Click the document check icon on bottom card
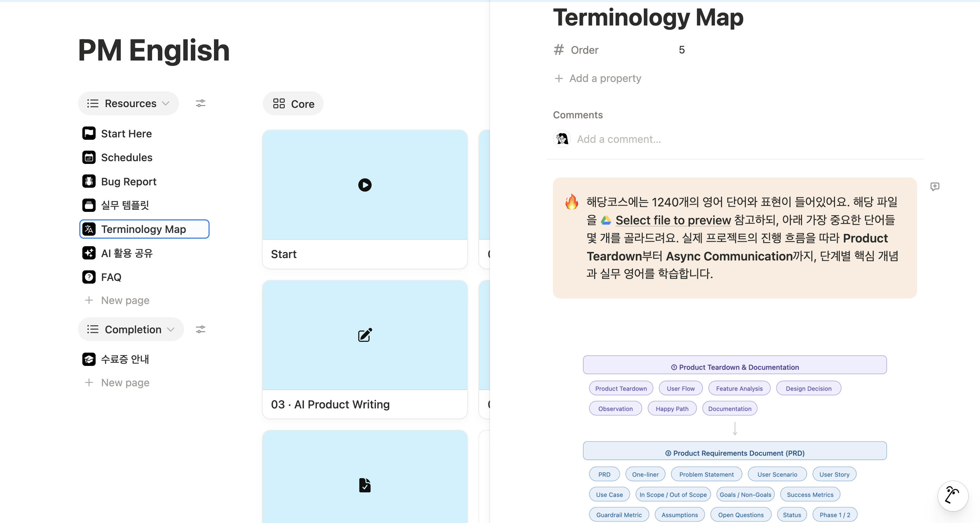Screen dimensions: 980x523 [364, 485]
